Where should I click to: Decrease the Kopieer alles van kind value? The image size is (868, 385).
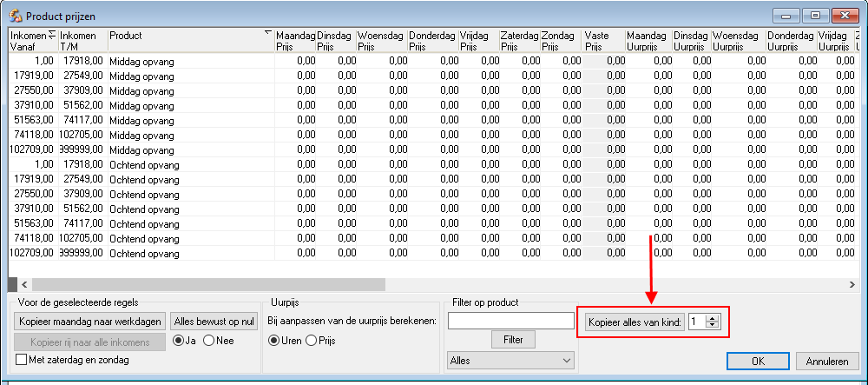[713, 326]
